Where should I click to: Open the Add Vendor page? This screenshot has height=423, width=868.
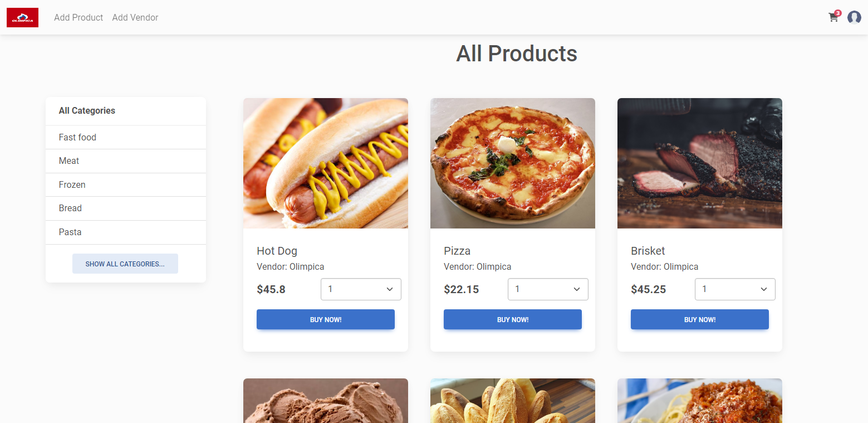pos(135,17)
